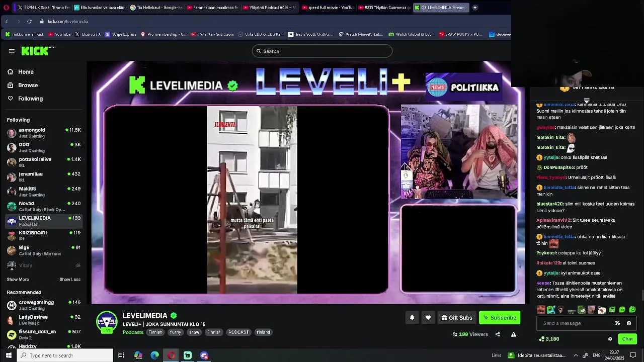
Task: Show hidden system tray icons
Action: pyautogui.click(x=576, y=355)
